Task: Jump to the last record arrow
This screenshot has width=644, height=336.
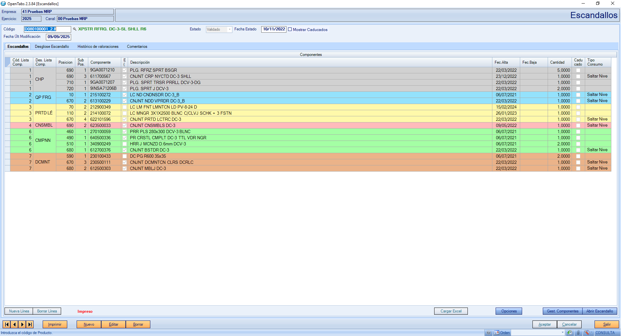Action: [x=30, y=324]
